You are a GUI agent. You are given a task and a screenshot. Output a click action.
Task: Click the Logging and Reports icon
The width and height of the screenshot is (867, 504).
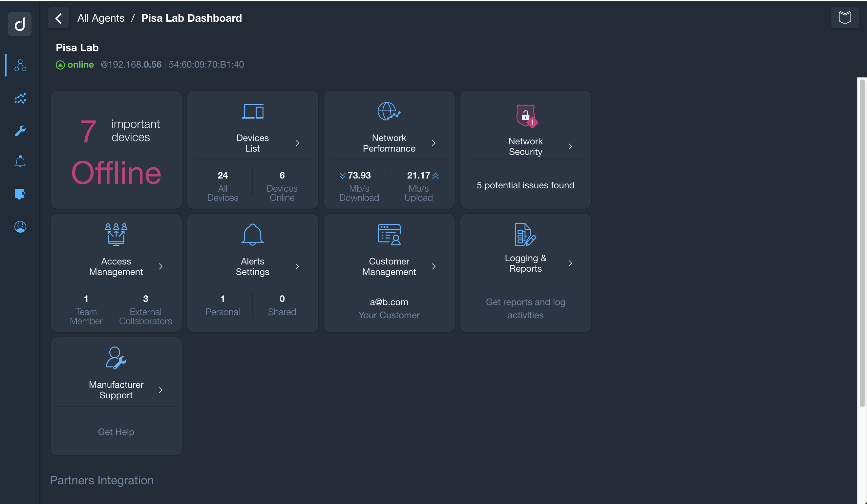pos(525,235)
